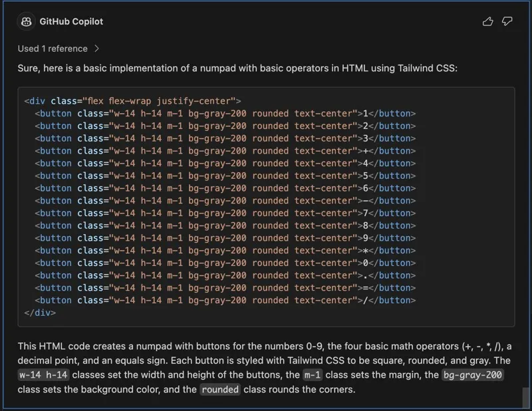Click the inline m-1 code snippet
The height and width of the screenshot is (411, 532).
pyautogui.click(x=313, y=375)
